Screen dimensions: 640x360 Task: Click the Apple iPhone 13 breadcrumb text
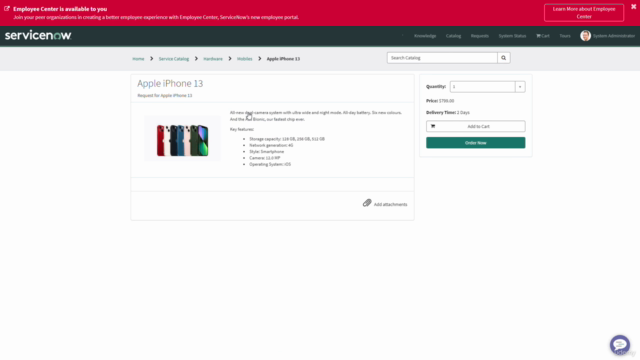pyautogui.click(x=283, y=59)
